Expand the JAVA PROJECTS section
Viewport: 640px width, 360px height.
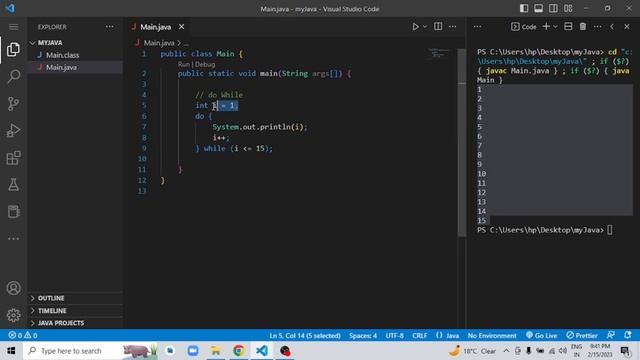[x=61, y=323]
